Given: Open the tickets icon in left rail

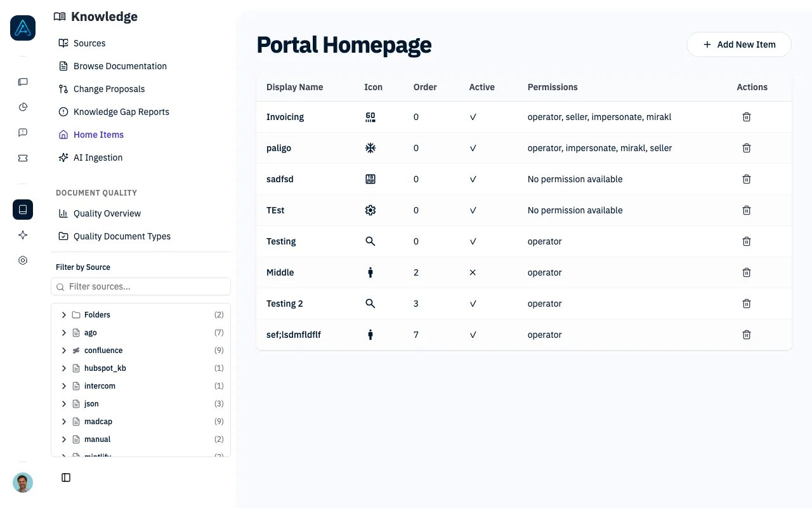Looking at the screenshot, I should pos(23,158).
